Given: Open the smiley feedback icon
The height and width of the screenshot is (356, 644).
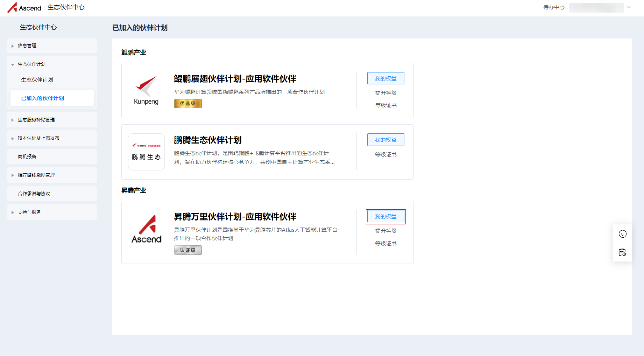Looking at the screenshot, I should [x=622, y=234].
